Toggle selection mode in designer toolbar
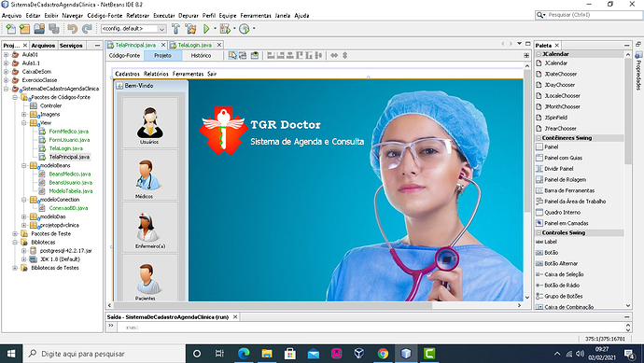 coord(233,55)
